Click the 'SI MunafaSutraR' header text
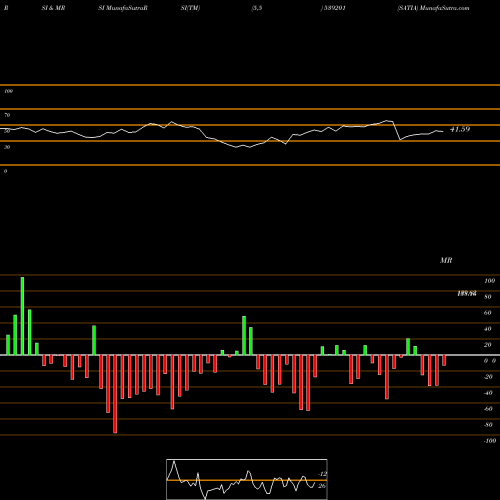The height and width of the screenshot is (500, 500). tap(123, 8)
